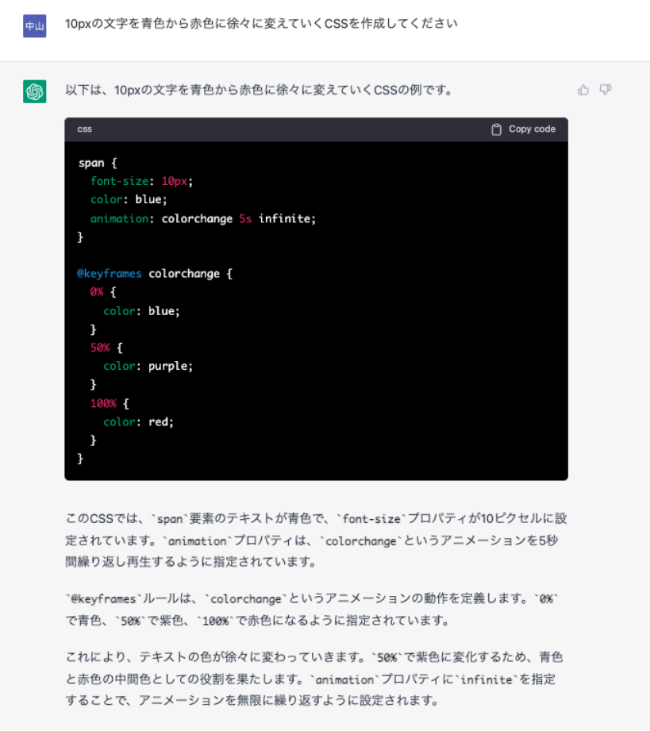Click the final paragraph starting これにより
Image resolution: width=650 pixels, height=731 pixels.
316,680
